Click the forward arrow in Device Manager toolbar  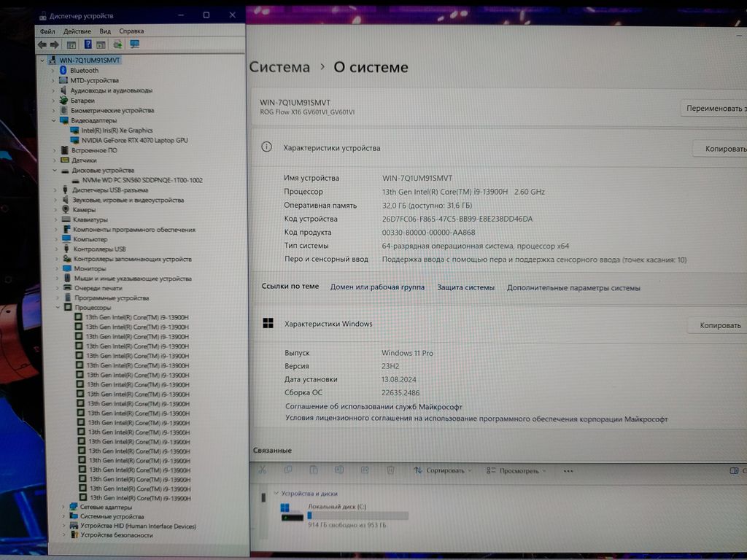pos(54,44)
